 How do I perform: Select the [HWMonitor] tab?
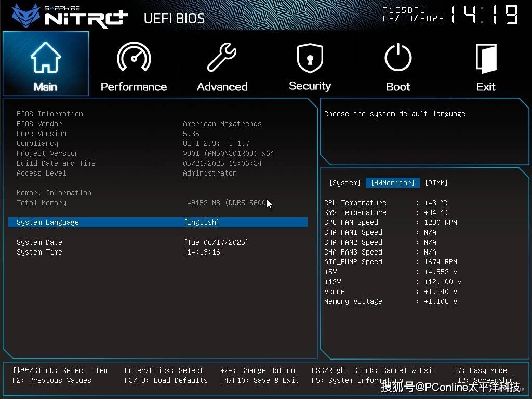(x=392, y=183)
